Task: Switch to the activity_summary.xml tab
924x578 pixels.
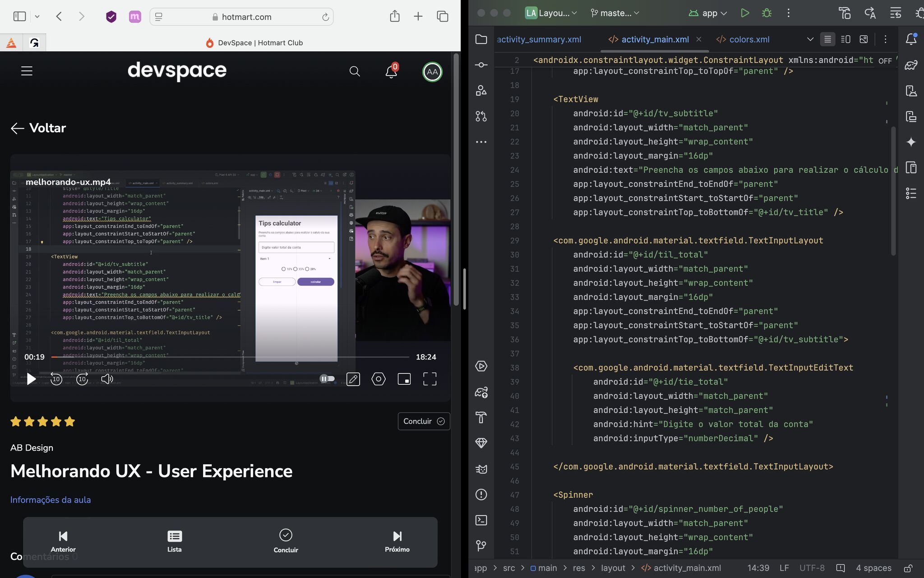Action: tap(539, 39)
